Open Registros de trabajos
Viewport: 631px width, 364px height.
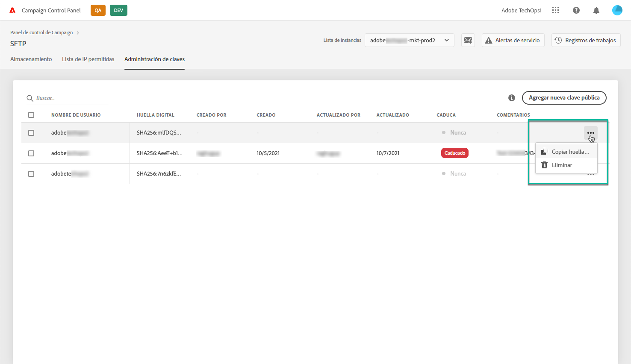click(586, 40)
